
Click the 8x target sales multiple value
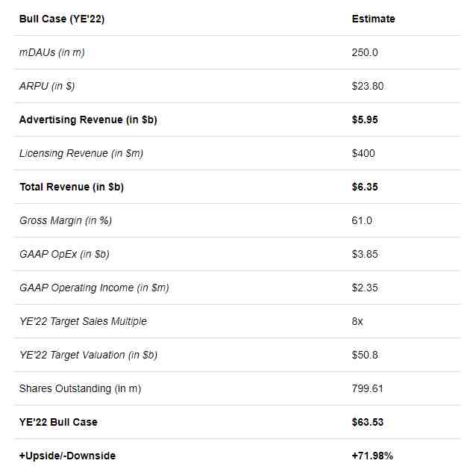tap(357, 321)
